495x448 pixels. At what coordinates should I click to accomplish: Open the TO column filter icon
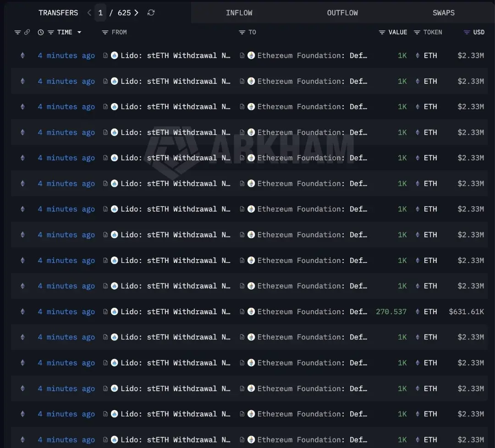tap(242, 32)
